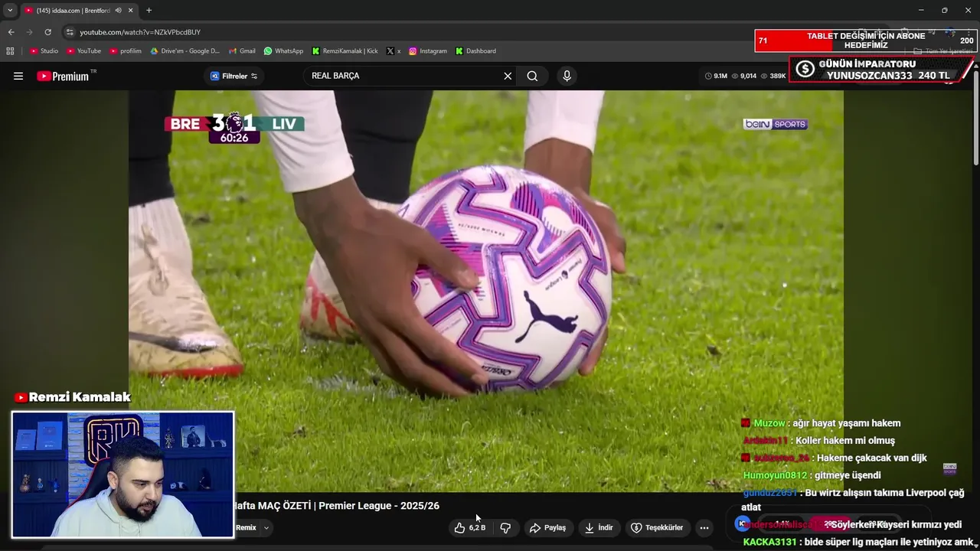This screenshot has height=551, width=980.
Task: Reload the page with refresh icon
Action: (47, 32)
